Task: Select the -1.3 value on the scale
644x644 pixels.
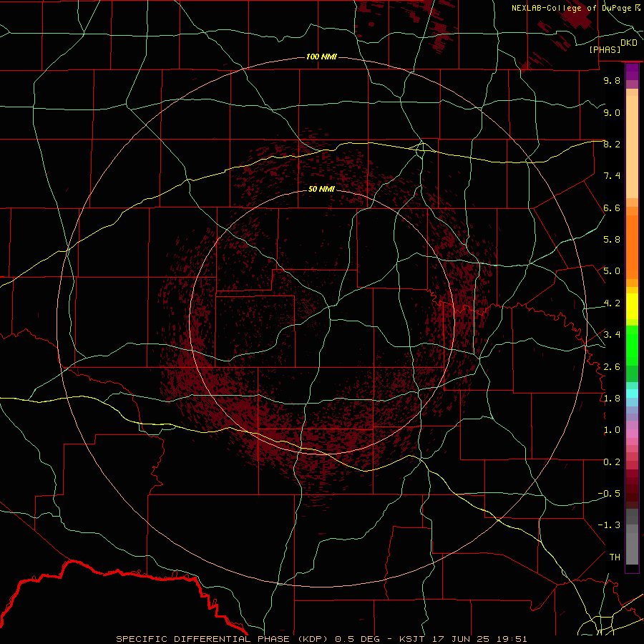Action: coord(609,525)
